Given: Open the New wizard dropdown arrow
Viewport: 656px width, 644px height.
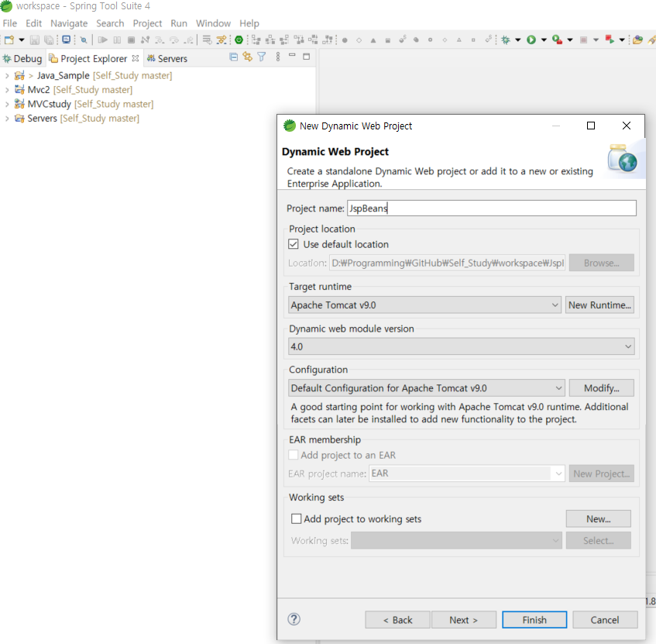Looking at the screenshot, I should tap(22, 40).
